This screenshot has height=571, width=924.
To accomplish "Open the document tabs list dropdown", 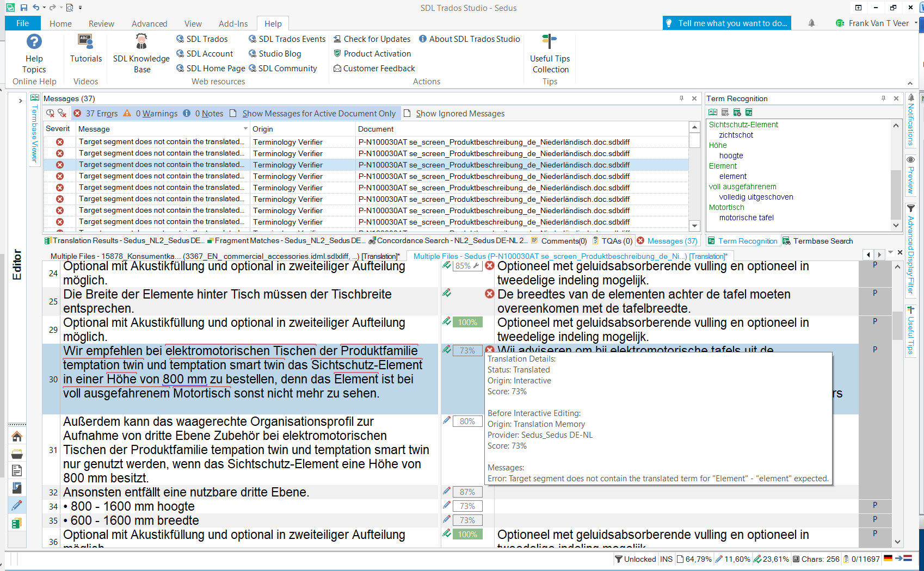I will (x=891, y=252).
